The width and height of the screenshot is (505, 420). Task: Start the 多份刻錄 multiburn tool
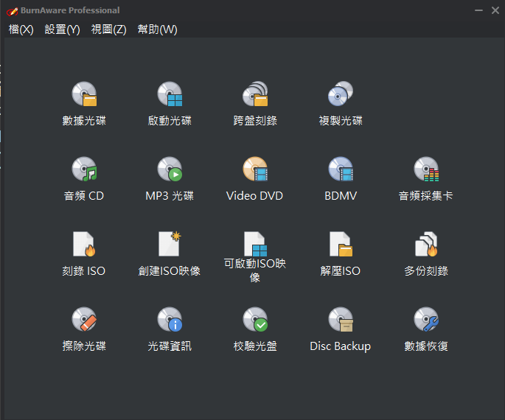click(426, 254)
